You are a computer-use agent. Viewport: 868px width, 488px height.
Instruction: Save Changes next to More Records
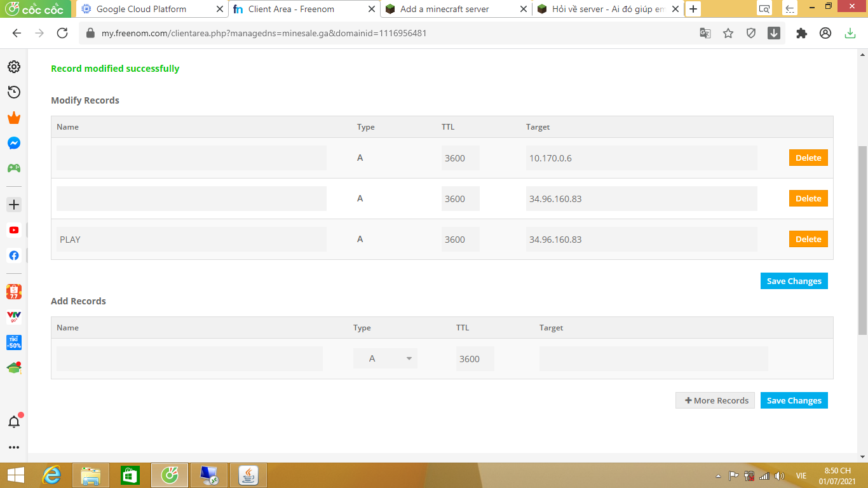(x=794, y=400)
